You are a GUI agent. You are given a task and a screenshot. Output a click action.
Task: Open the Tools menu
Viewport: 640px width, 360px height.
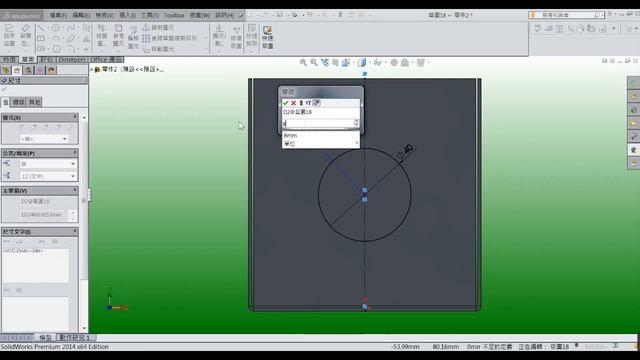150,15
